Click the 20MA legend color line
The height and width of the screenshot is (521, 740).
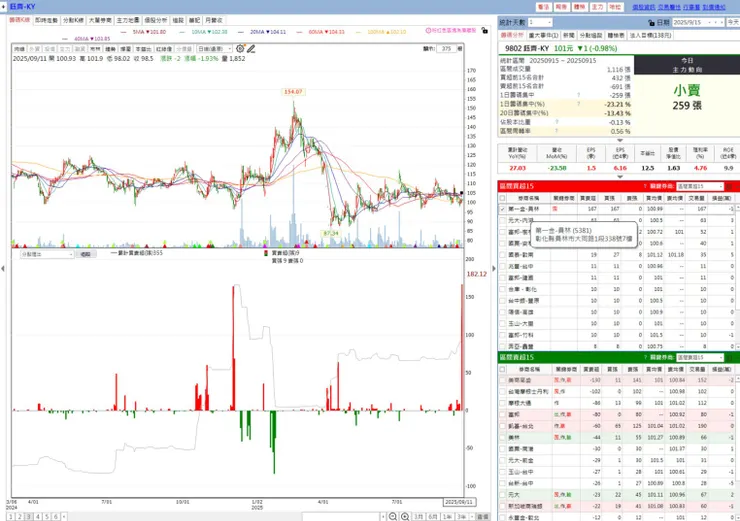241,32
